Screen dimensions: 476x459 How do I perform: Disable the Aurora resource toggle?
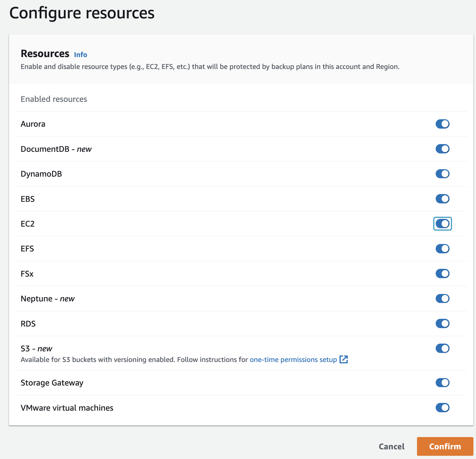point(442,124)
